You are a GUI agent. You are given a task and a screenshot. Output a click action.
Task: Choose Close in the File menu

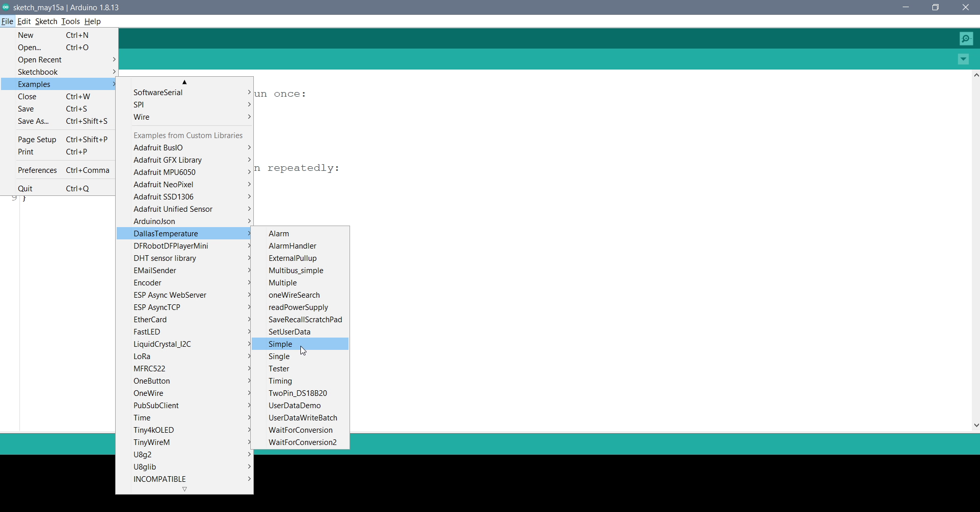tap(59, 97)
